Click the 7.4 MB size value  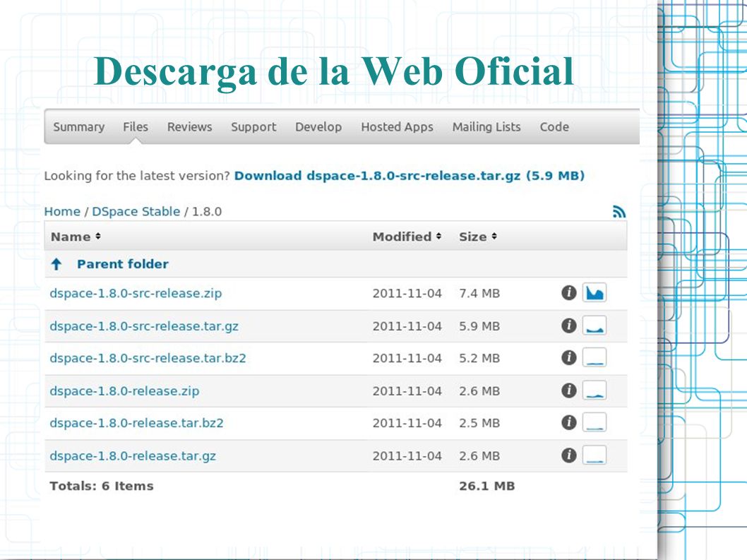pyautogui.click(x=479, y=293)
